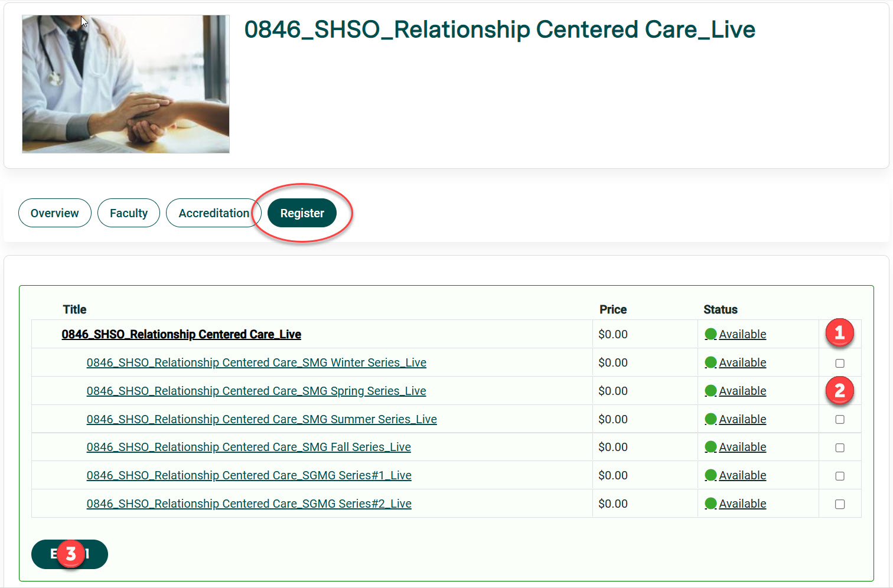Tick the SMG Summer Series checkbox
The width and height of the screenshot is (893, 588).
(839, 420)
